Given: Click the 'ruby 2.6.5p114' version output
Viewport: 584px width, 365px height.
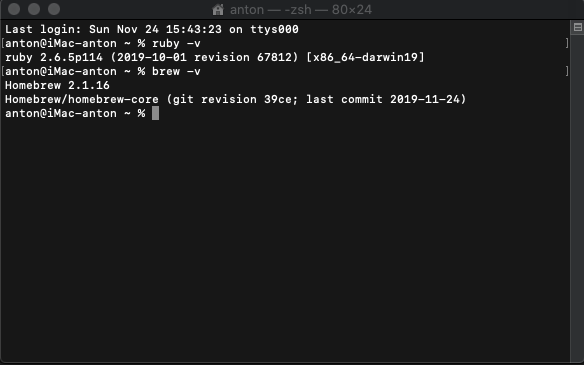Looking at the screenshot, I should point(54,58).
